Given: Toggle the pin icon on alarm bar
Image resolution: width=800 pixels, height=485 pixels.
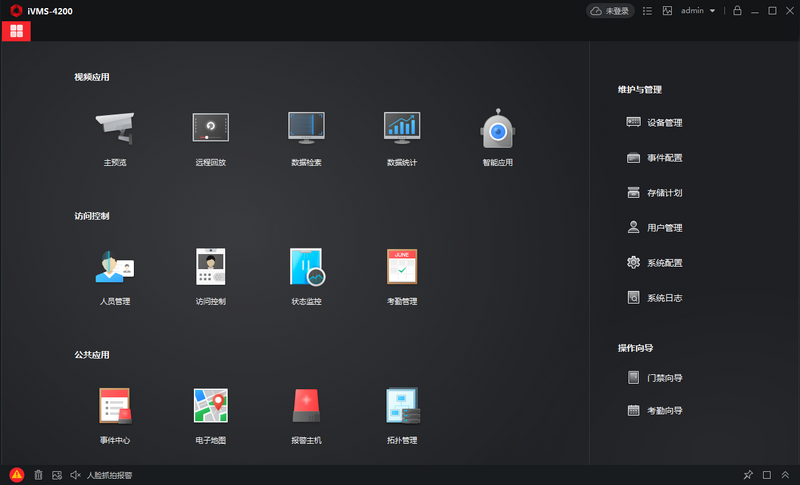Looking at the screenshot, I should coord(748,475).
